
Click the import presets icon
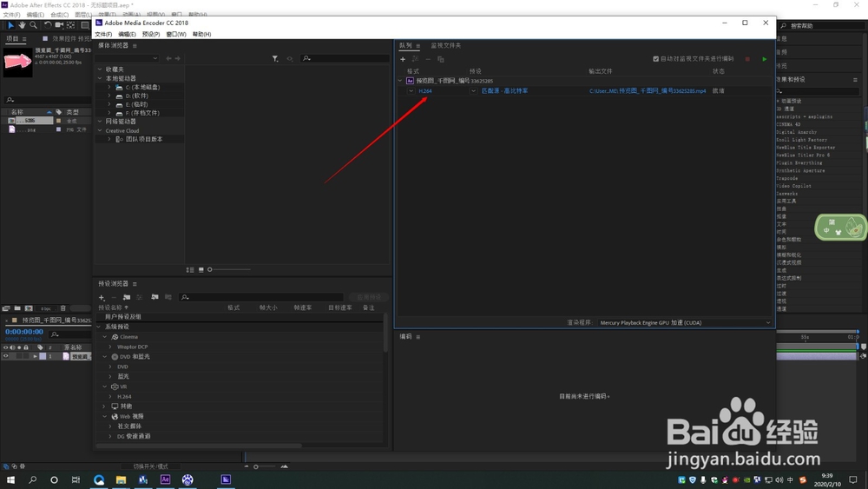click(155, 297)
